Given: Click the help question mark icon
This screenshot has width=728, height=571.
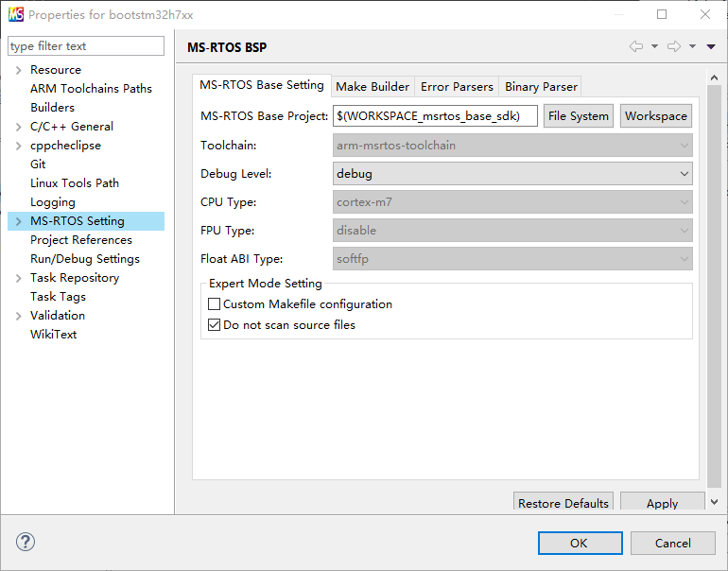Looking at the screenshot, I should [26, 543].
